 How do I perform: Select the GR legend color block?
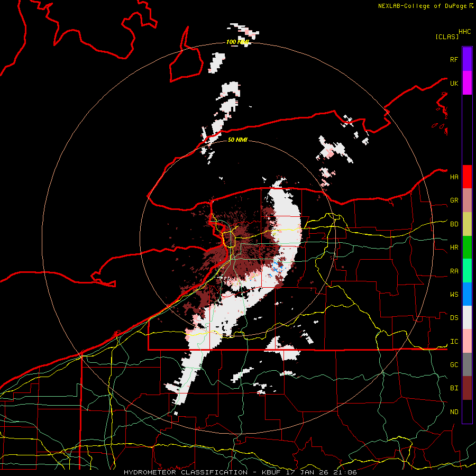click(x=467, y=200)
